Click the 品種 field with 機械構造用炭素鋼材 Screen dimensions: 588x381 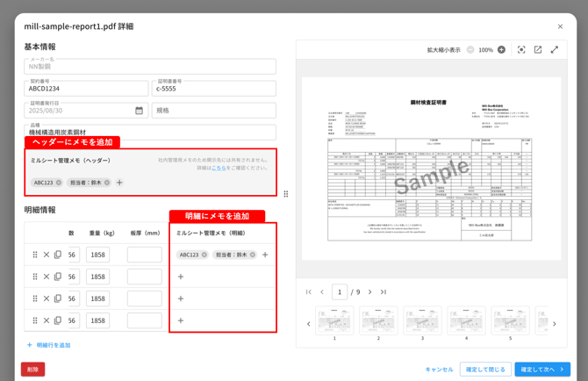(150, 132)
